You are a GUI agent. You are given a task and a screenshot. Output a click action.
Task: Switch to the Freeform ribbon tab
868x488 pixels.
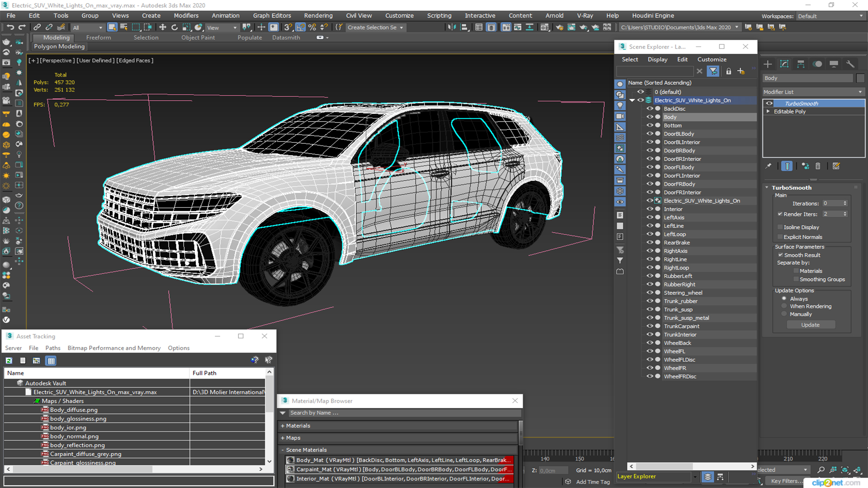(x=98, y=38)
